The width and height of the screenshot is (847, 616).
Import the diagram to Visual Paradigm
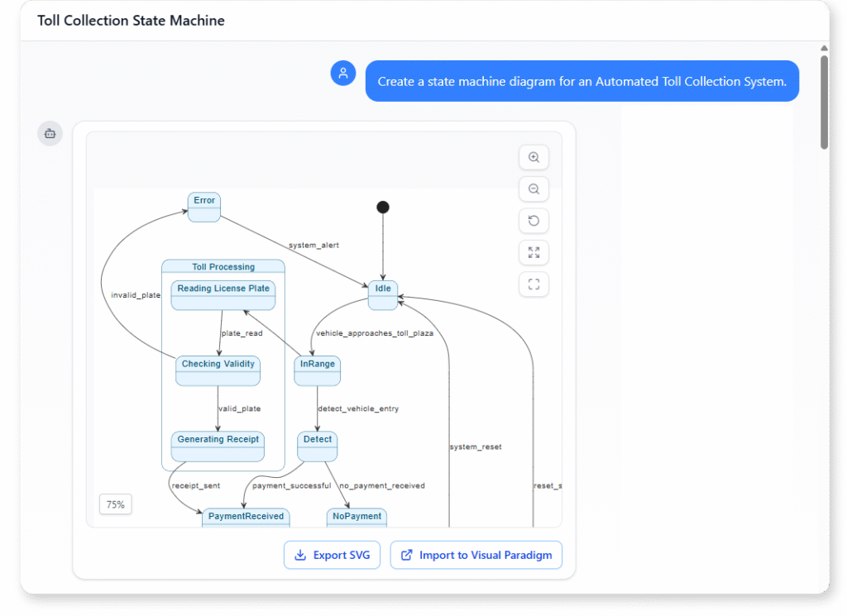point(476,555)
